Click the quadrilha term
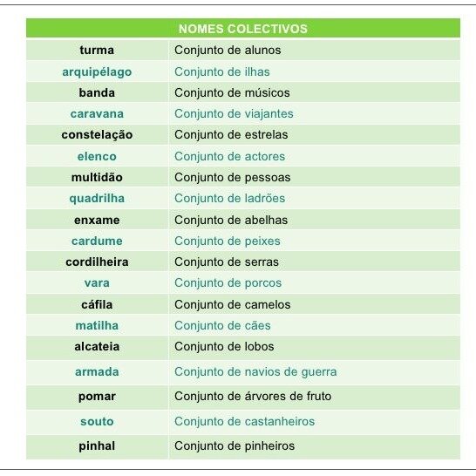Image resolution: width=476 pixels, height=476 pixels. 97,199
